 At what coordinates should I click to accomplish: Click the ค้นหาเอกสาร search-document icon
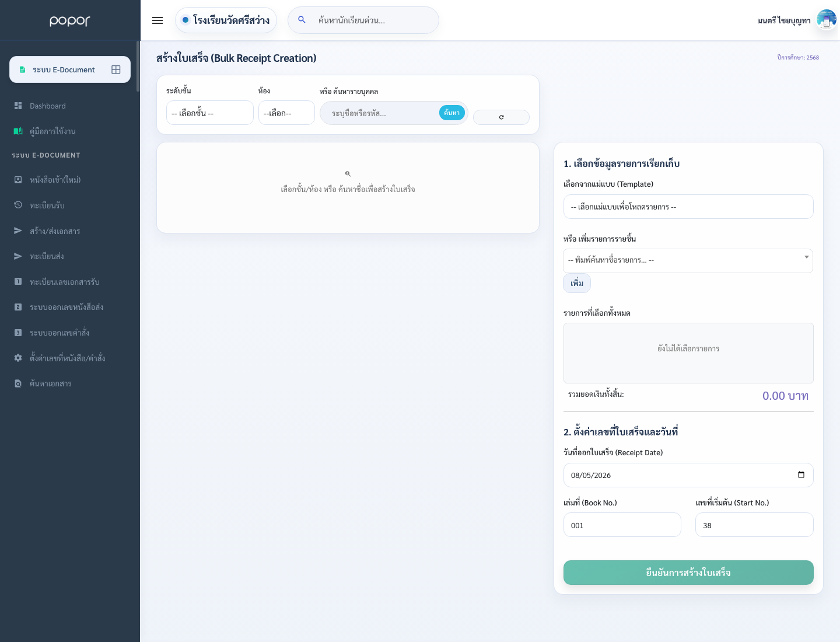[18, 383]
